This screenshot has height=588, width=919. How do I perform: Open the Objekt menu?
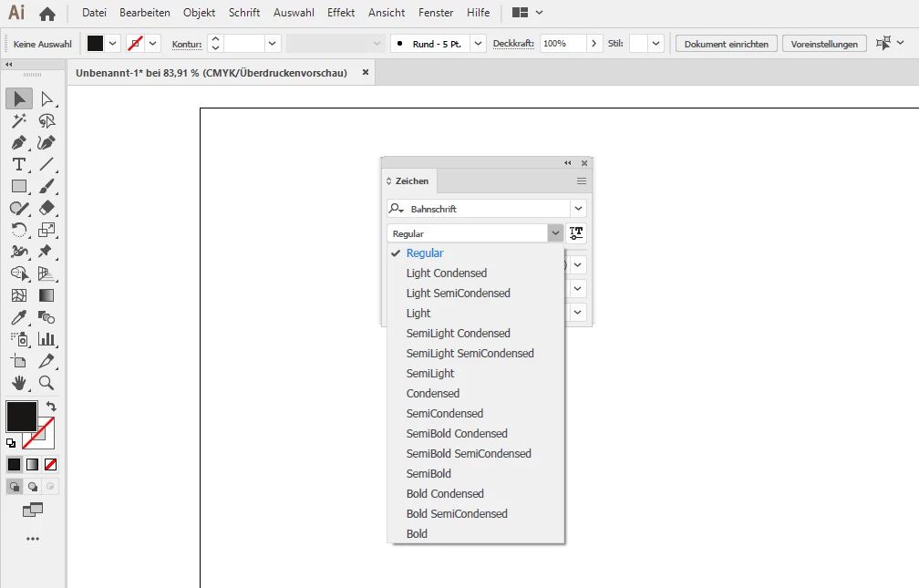pos(200,13)
